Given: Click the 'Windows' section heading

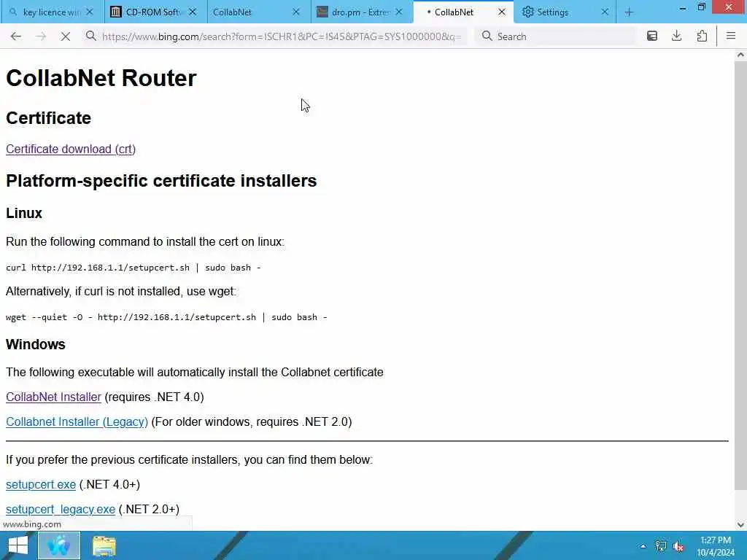Looking at the screenshot, I should (35, 344).
